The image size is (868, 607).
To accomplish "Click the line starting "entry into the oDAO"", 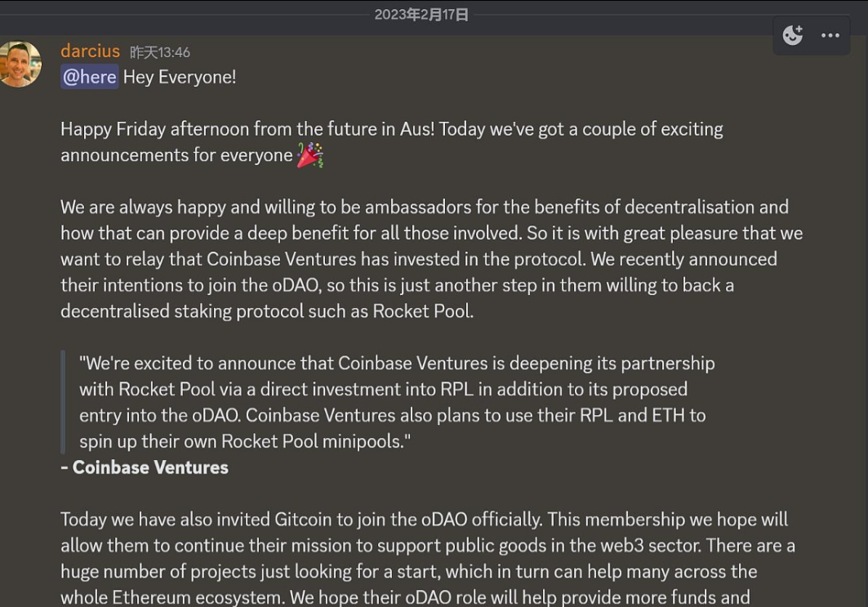I will click(392, 415).
